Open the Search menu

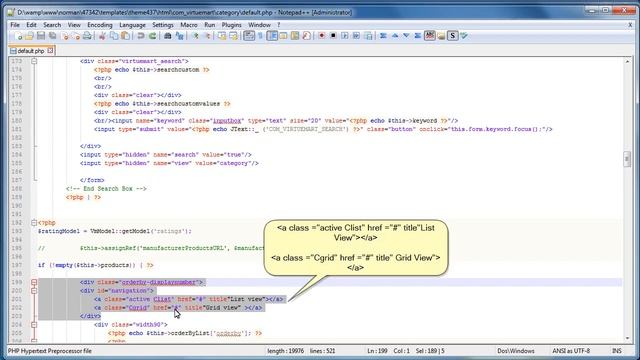(52, 25)
